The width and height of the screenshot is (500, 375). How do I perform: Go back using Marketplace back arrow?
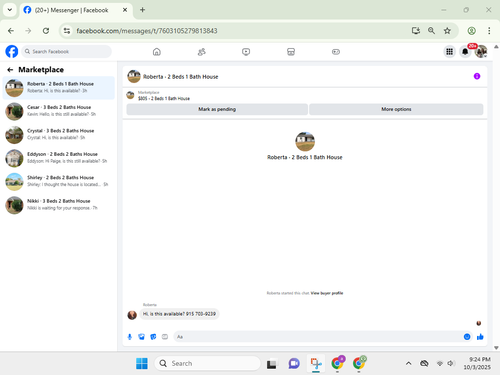(x=10, y=70)
